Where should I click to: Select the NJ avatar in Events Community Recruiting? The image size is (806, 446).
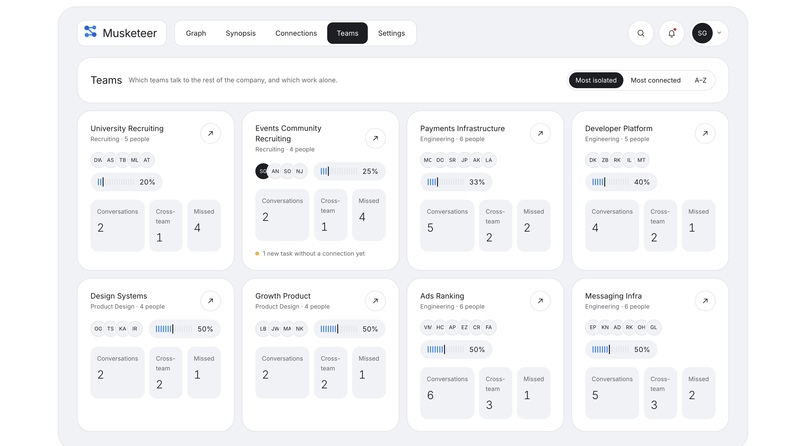tap(300, 171)
